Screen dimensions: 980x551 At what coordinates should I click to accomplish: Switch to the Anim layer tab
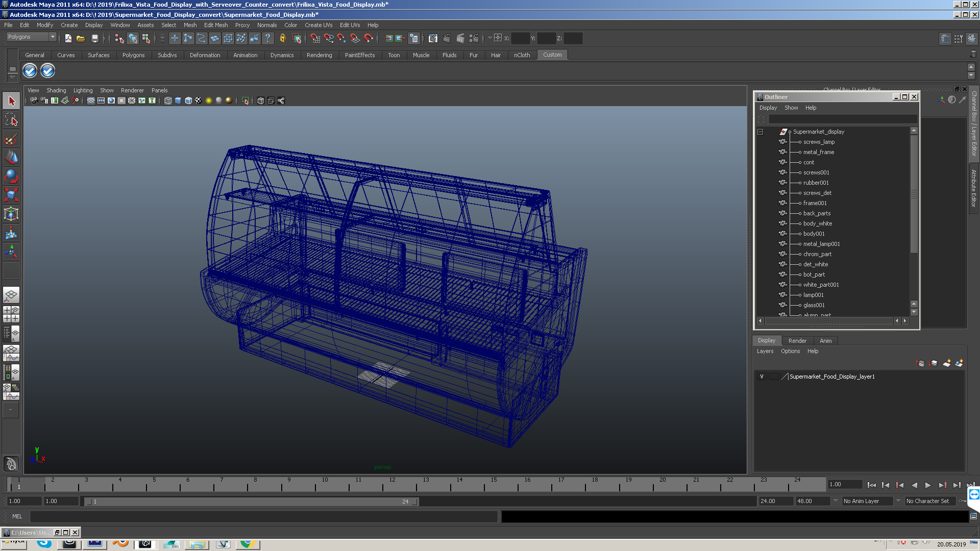(x=825, y=341)
